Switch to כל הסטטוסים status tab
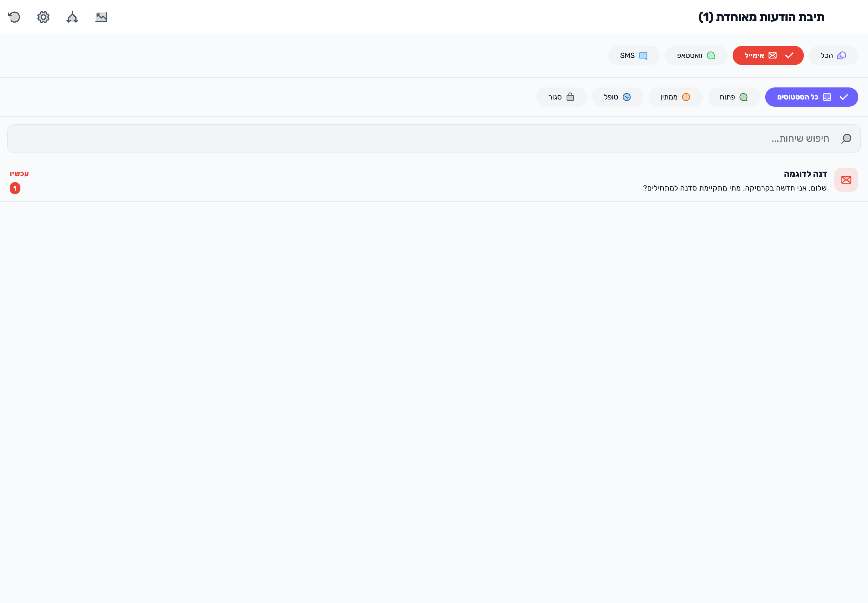Screen dimensions: 868x603 811,97
